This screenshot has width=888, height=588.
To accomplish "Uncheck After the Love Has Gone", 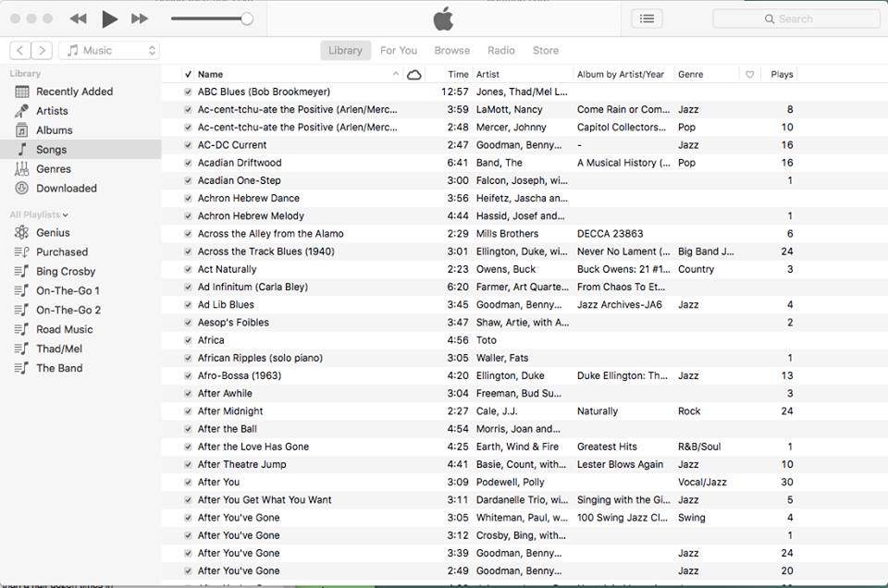I will point(188,447).
